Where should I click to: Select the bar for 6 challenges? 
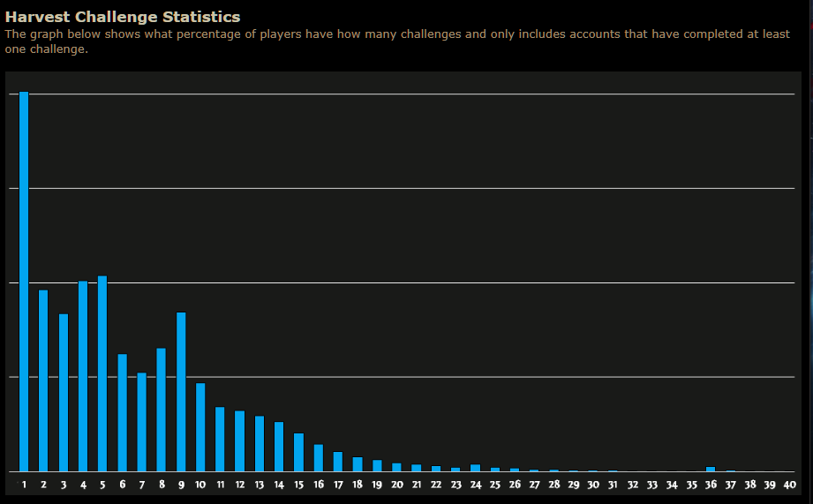123,413
